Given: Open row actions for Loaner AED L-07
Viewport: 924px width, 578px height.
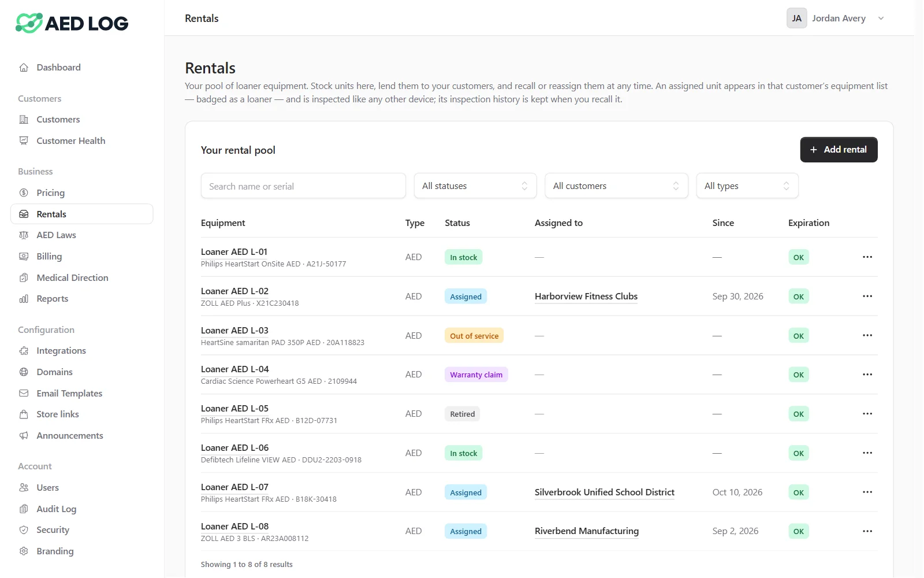Looking at the screenshot, I should (x=867, y=492).
